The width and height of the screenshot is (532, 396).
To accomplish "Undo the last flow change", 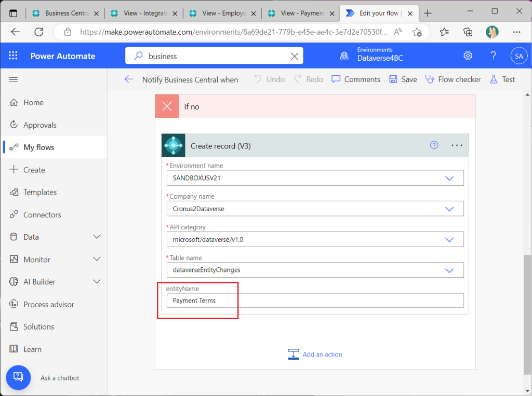I will coord(270,79).
